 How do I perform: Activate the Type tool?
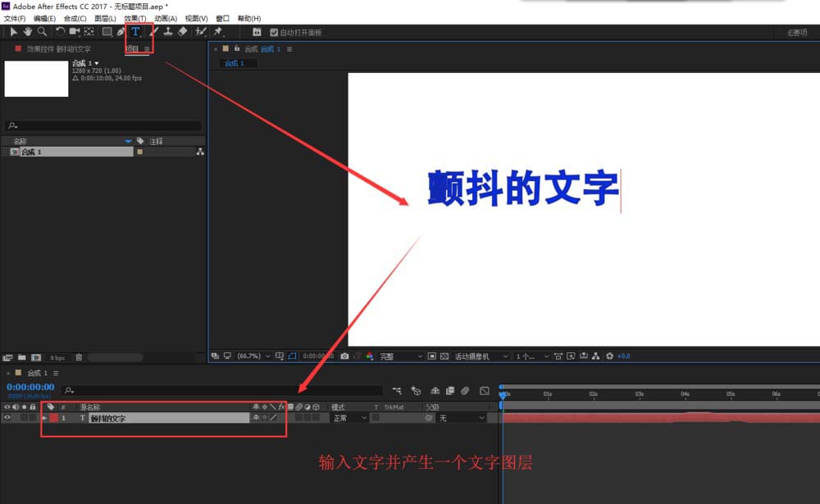tap(135, 31)
